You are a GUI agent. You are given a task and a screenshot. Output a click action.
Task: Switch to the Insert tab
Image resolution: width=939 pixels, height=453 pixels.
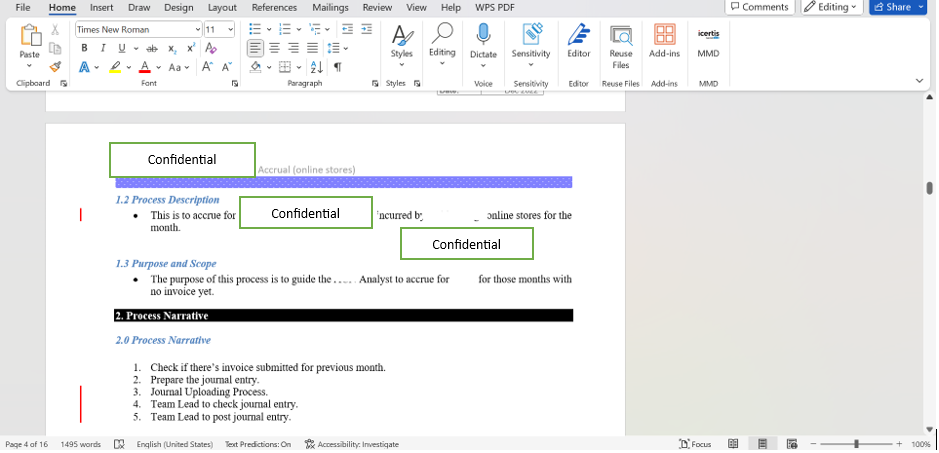coord(102,8)
